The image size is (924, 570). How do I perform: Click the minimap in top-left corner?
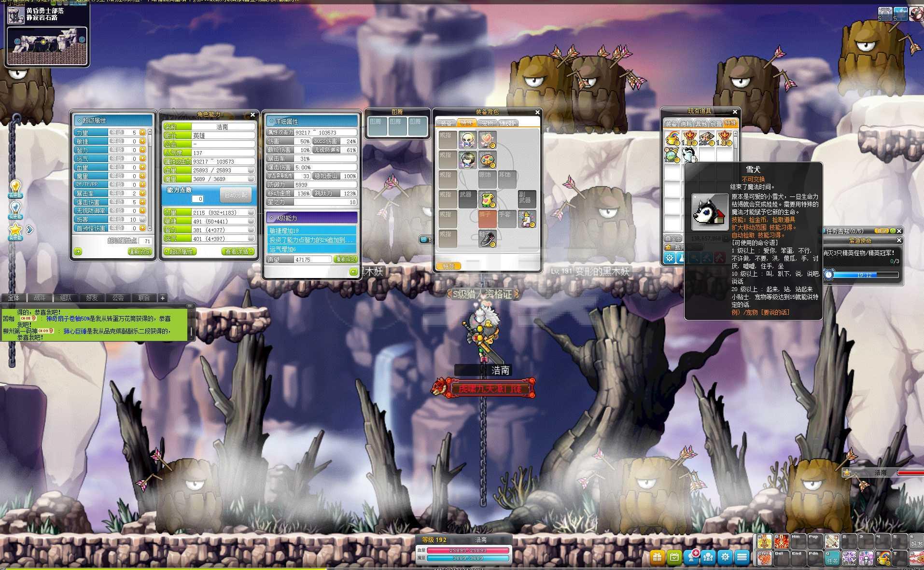[46, 46]
